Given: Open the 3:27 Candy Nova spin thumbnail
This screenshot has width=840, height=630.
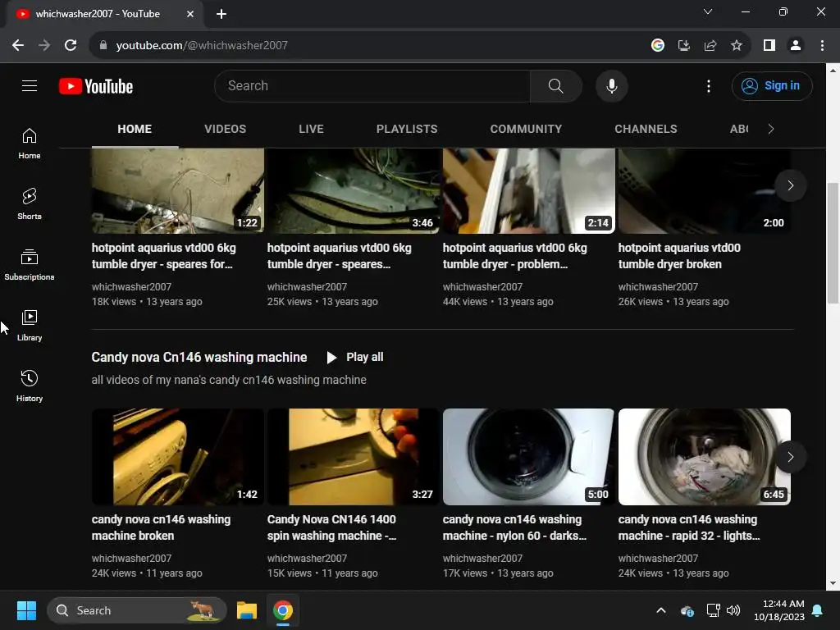Looking at the screenshot, I should pyautogui.click(x=354, y=457).
